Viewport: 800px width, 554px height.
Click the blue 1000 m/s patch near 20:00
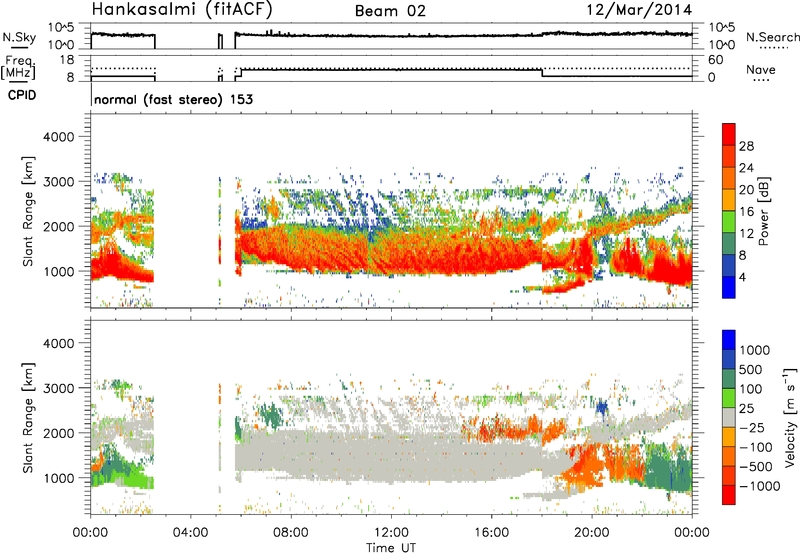click(x=602, y=408)
